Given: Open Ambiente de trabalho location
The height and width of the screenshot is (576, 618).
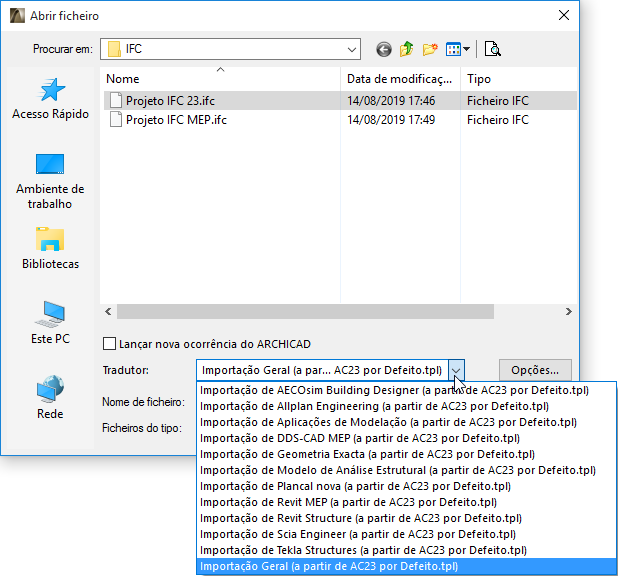Looking at the screenshot, I should coord(50,181).
